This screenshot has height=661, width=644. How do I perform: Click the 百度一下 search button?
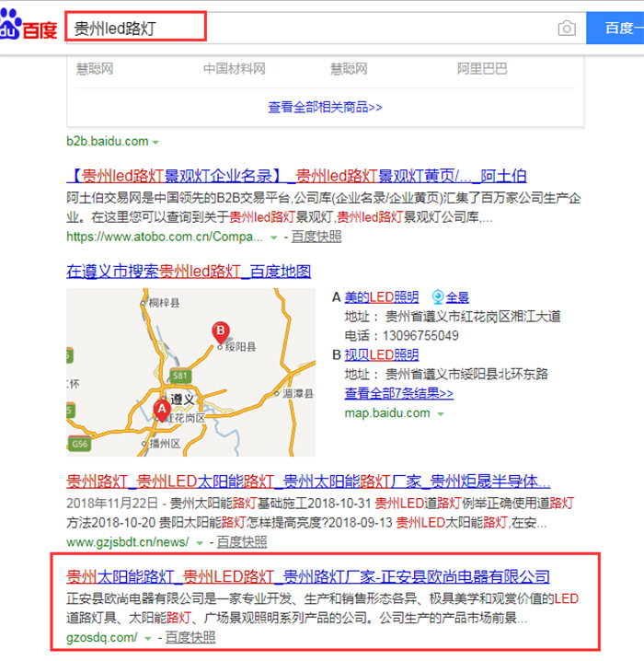(616, 28)
